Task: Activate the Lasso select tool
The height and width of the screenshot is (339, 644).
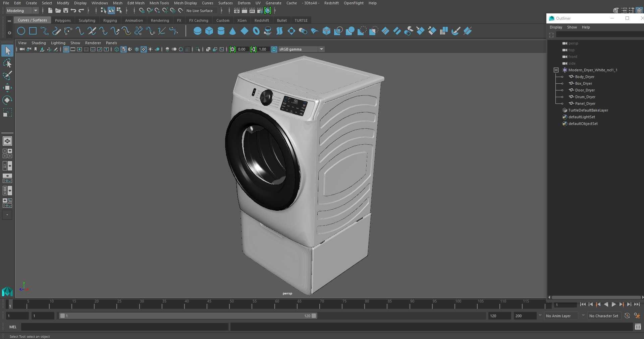Action: pos(7,63)
